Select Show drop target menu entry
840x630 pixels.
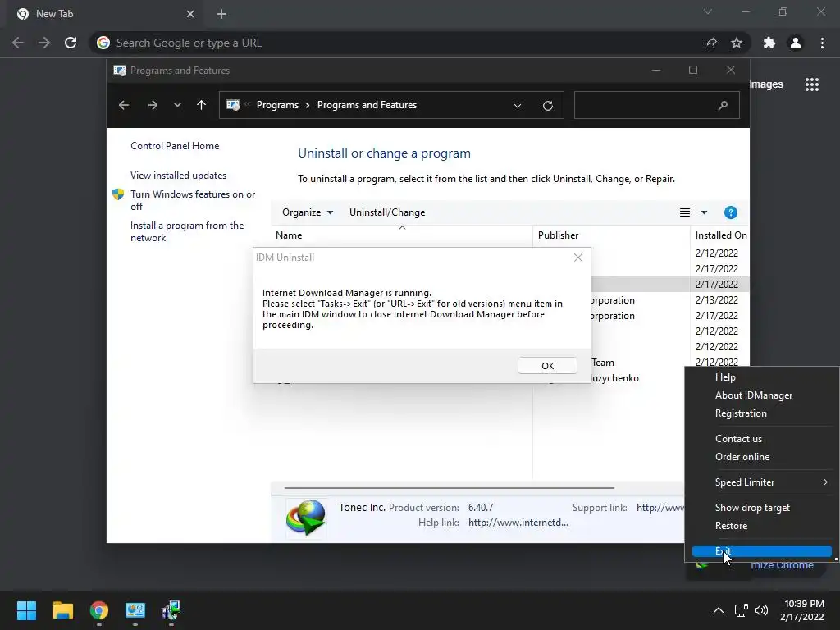pos(752,507)
